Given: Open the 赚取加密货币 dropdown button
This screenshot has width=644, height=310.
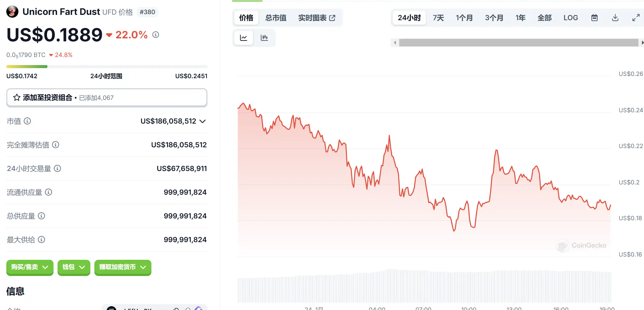Looking at the screenshot, I should tap(123, 267).
